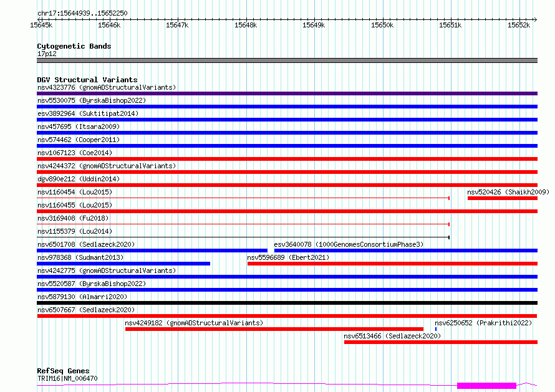The width and height of the screenshot is (555, 392).
Task: Select nsv5520587 ByrskaBishop2022 label
Action: [92, 284]
